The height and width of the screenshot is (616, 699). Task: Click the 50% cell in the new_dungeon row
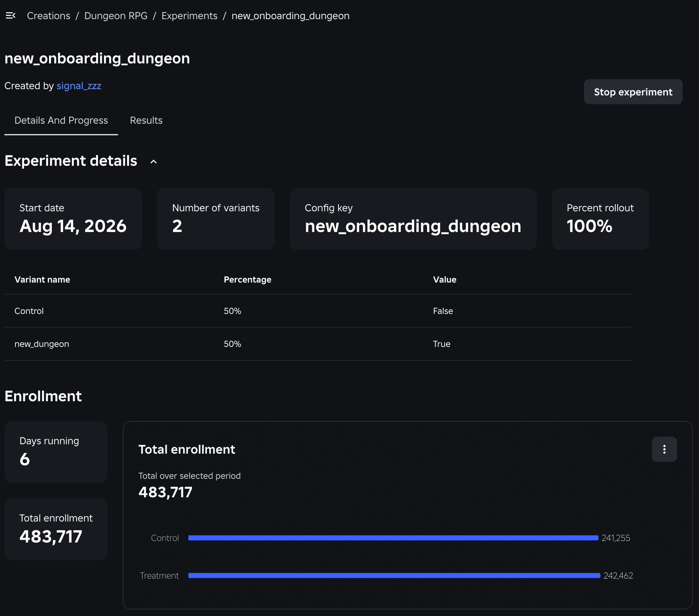tap(233, 344)
